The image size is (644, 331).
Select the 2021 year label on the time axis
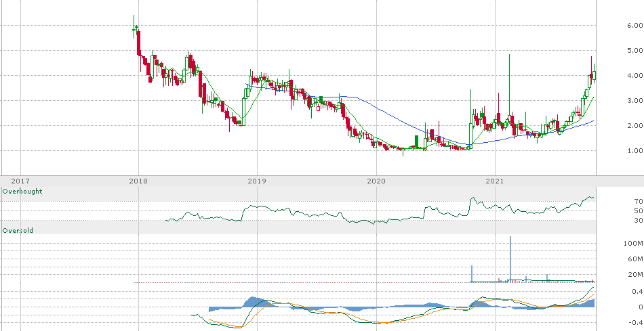coord(495,181)
